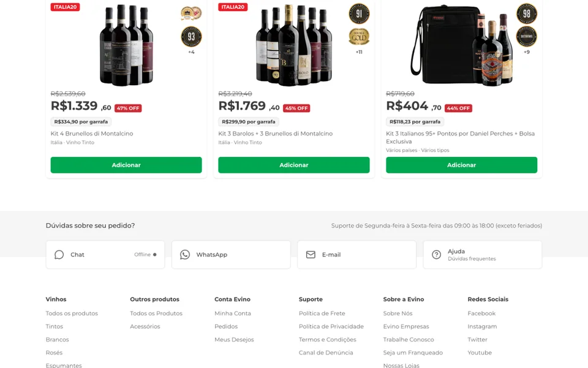Viewport: 588px width, 368px height.
Task: Expand the +4 more awards indicator
Action: pos(191,52)
